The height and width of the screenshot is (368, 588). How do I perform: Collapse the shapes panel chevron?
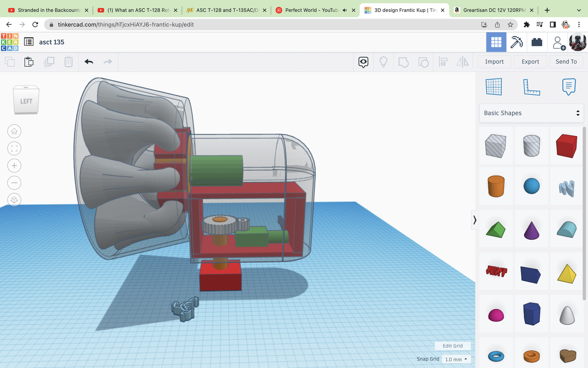pyautogui.click(x=475, y=220)
